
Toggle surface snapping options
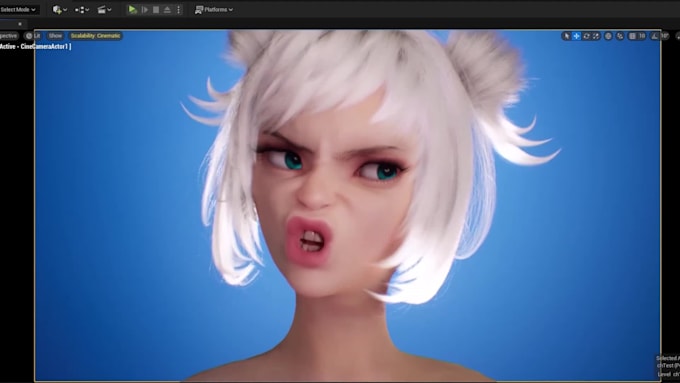[x=620, y=36]
